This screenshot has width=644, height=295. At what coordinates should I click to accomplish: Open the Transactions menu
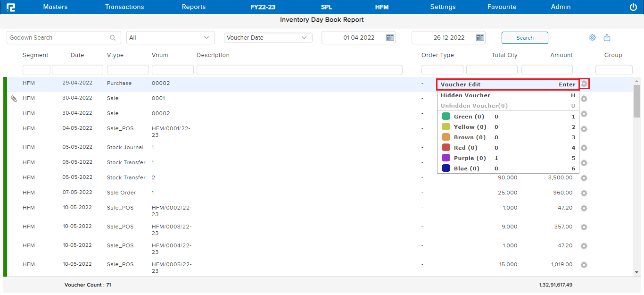[x=124, y=7]
